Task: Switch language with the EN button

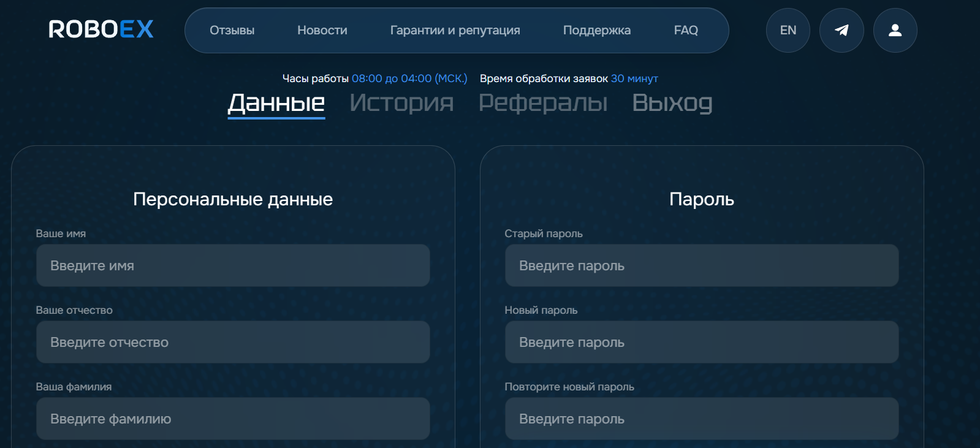Action: (788, 30)
